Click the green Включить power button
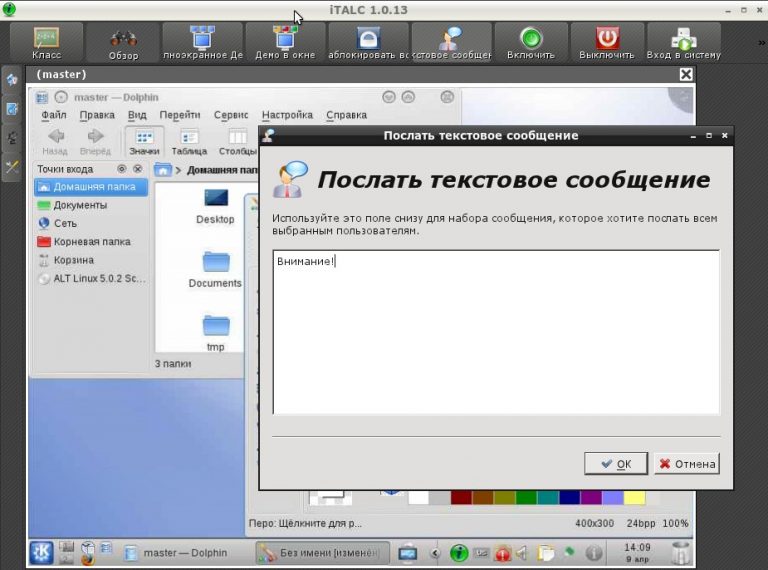Image resolution: width=768 pixels, height=570 pixels. click(531, 43)
